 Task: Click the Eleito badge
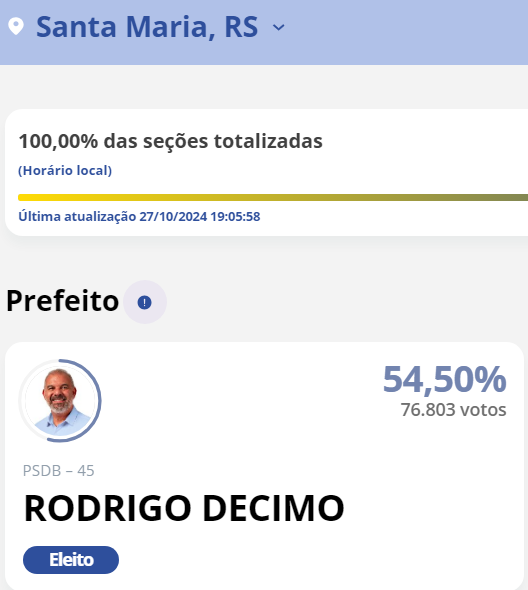pyautogui.click(x=71, y=560)
